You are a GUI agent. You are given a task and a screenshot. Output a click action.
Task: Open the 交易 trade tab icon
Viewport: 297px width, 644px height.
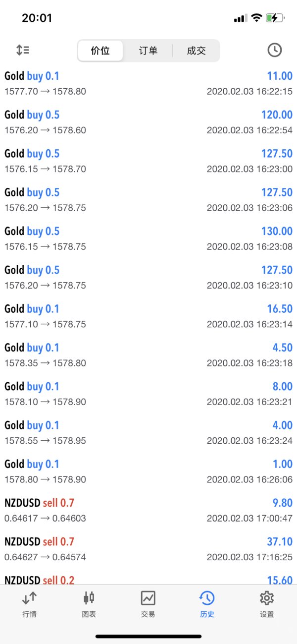pyautogui.click(x=148, y=598)
